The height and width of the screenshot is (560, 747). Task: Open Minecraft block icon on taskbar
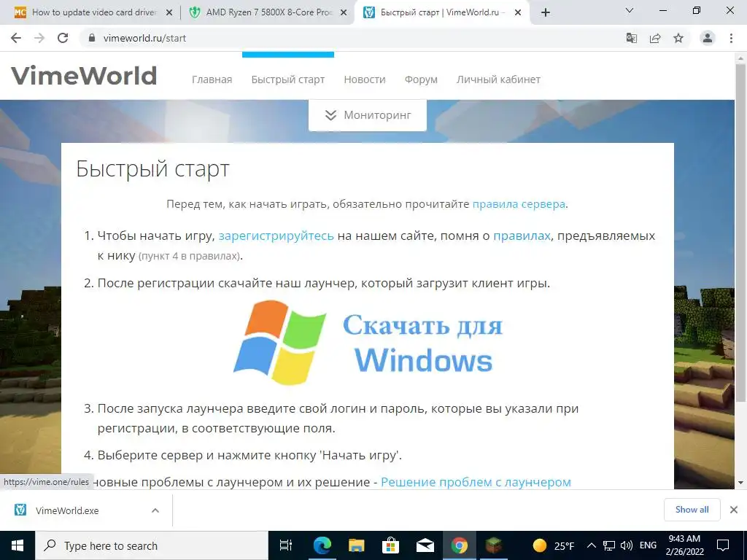point(494,545)
